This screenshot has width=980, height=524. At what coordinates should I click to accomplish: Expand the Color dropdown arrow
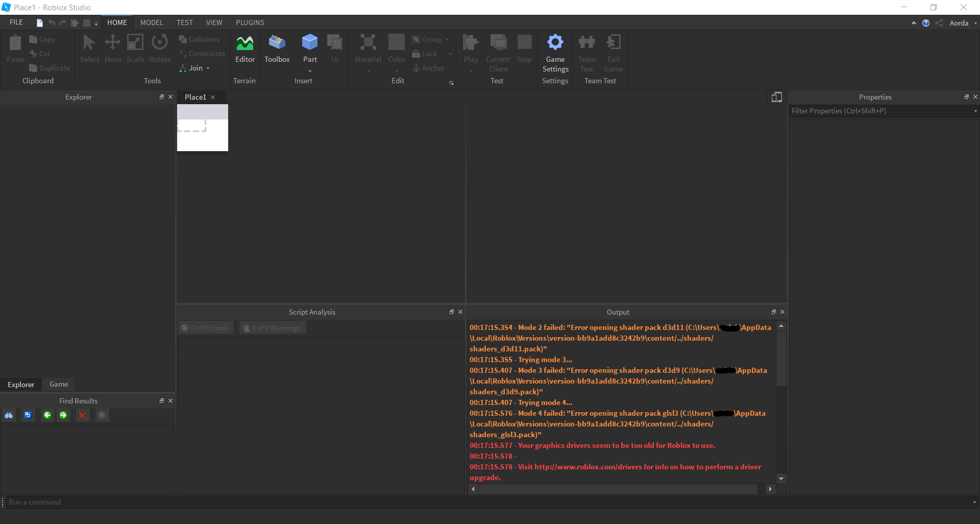(x=397, y=71)
